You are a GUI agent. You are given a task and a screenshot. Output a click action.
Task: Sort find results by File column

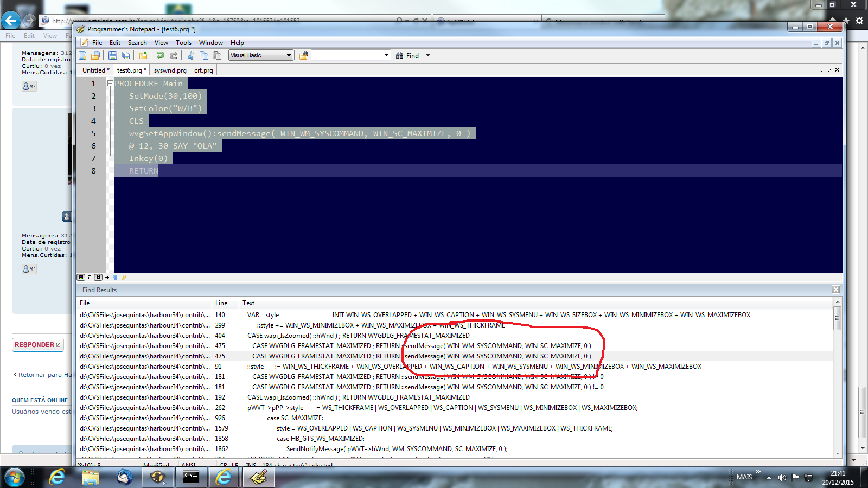click(x=145, y=303)
